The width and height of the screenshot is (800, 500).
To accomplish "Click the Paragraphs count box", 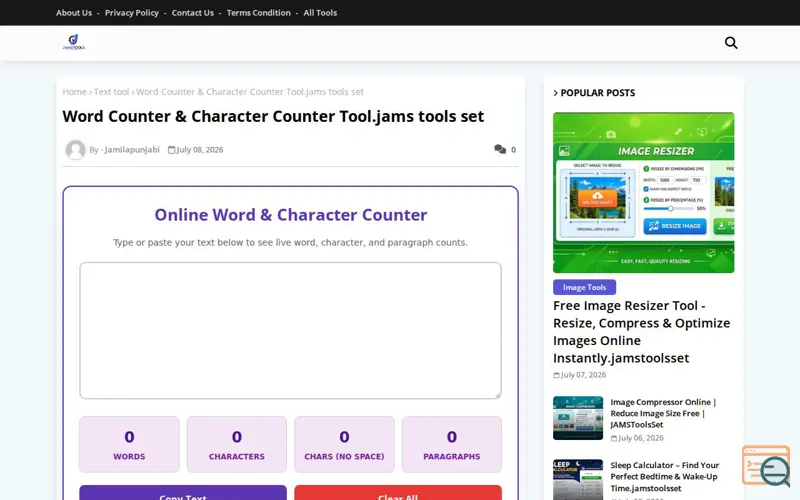I will click(452, 444).
